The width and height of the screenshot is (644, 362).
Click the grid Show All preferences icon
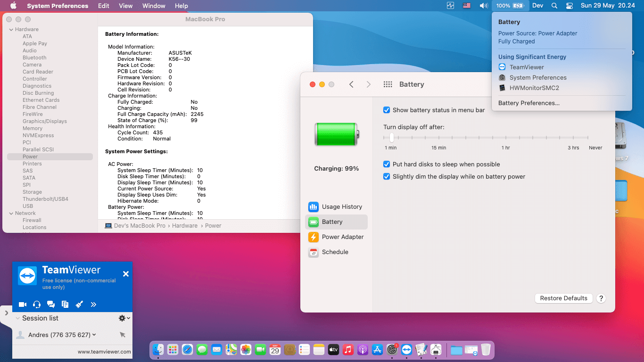388,84
